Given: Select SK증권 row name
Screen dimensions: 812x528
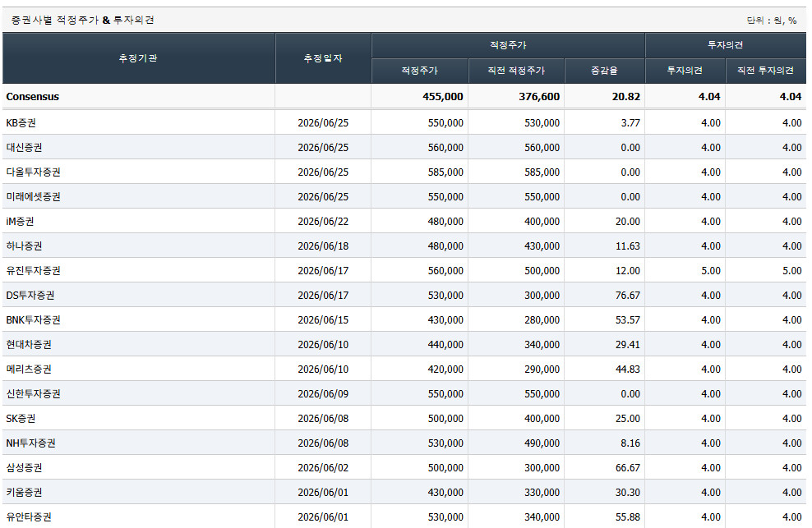Looking at the screenshot, I should (21, 418).
